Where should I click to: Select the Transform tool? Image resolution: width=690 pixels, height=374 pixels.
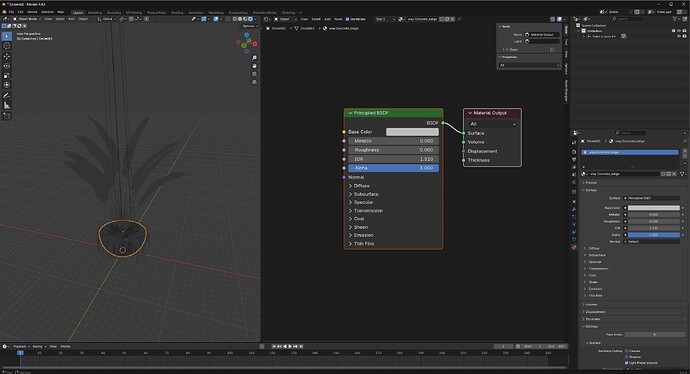point(7,85)
